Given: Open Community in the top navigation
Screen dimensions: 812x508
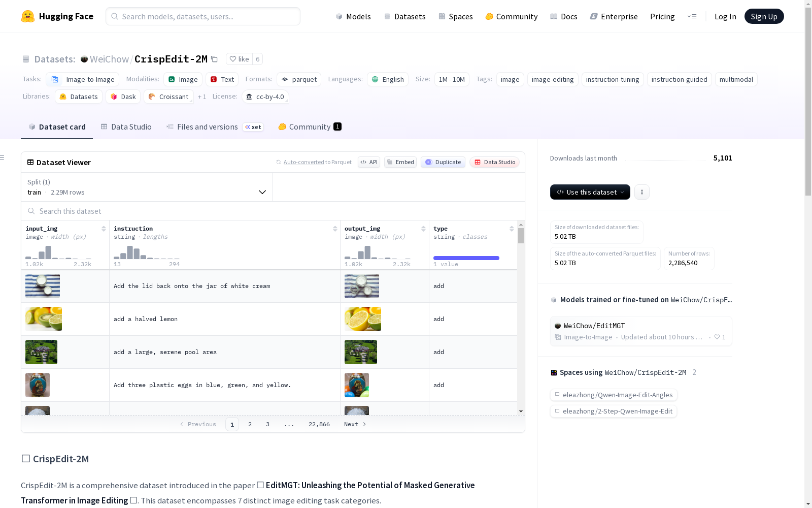Looking at the screenshot, I should click(512, 16).
